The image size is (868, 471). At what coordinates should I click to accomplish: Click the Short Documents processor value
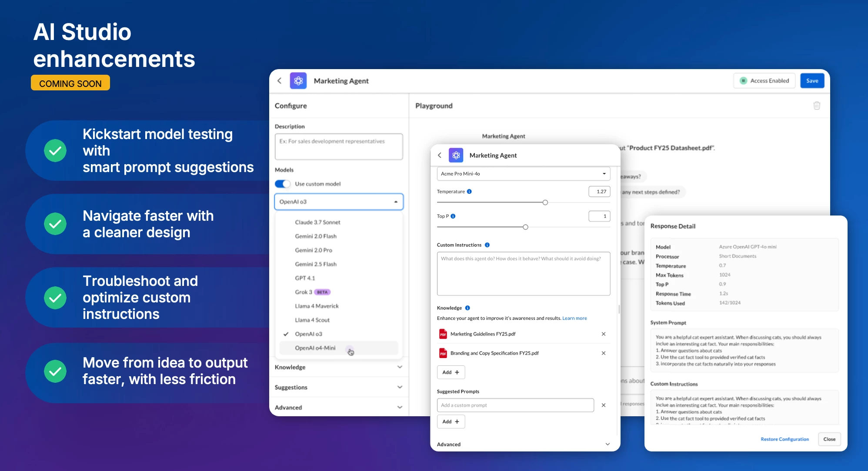(x=738, y=256)
